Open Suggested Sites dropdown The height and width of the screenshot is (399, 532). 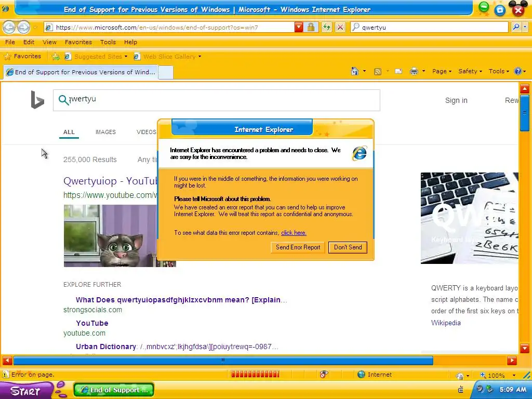[96, 57]
